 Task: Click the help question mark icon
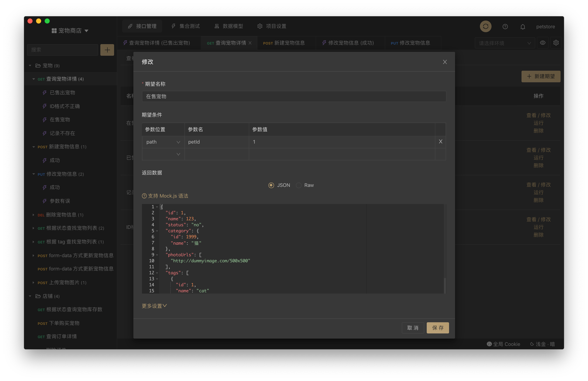click(x=505, y=26)
